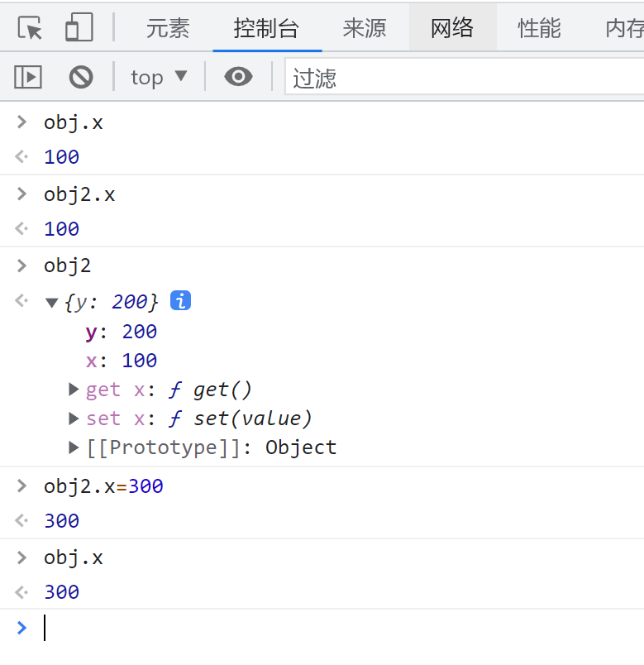
Task: Click the obj2.x=300 command entry
Action: point(103,486)
